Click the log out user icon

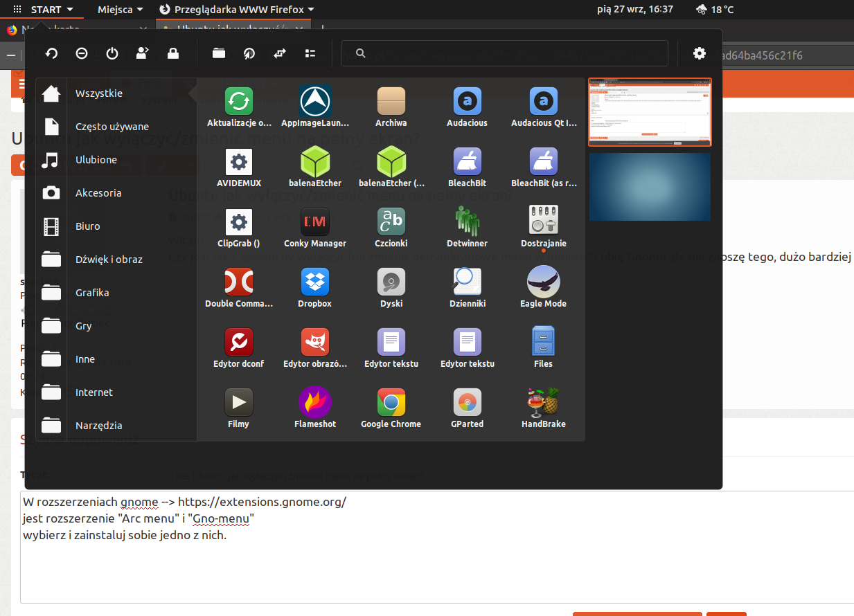[143, 53]
